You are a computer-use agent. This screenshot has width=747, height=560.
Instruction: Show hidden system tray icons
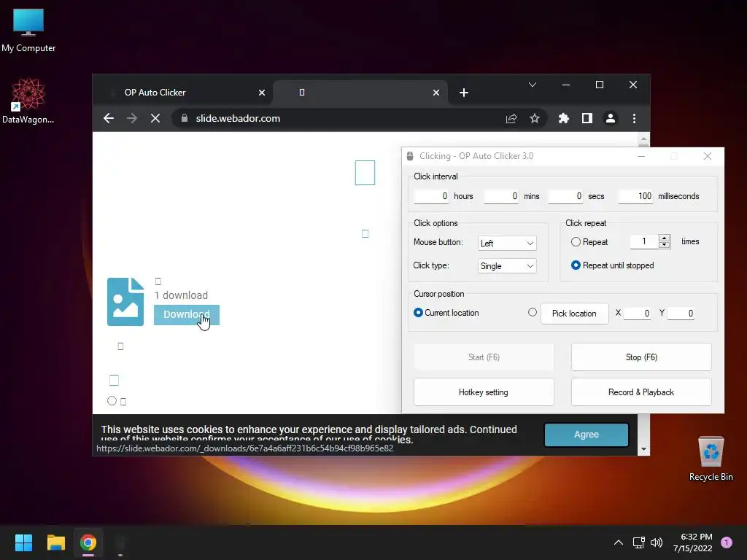pos(619,542)
